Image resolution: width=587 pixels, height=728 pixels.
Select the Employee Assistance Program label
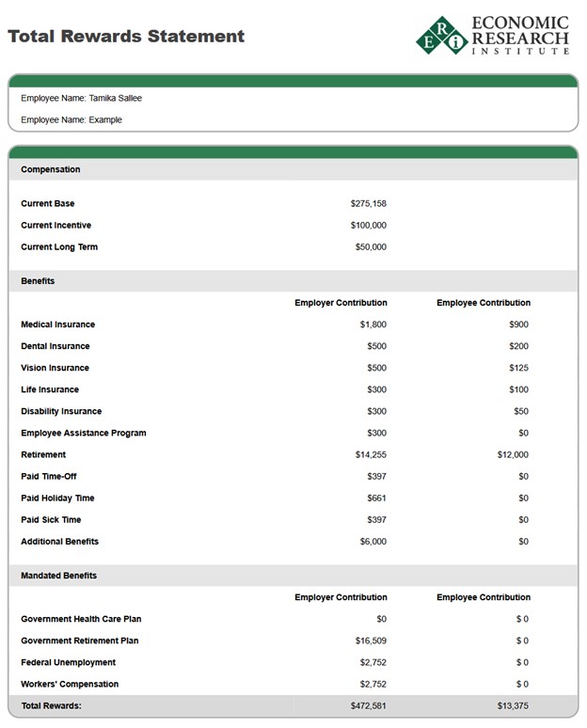tap(84, 434)
